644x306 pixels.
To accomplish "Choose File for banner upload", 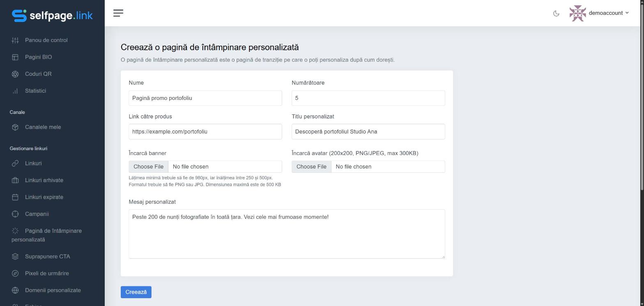I will click(x=149, y=167).
